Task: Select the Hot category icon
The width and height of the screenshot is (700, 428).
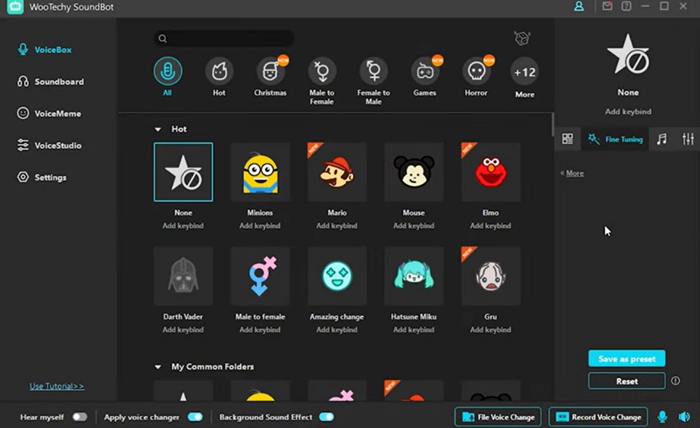Action: [219, 71]
